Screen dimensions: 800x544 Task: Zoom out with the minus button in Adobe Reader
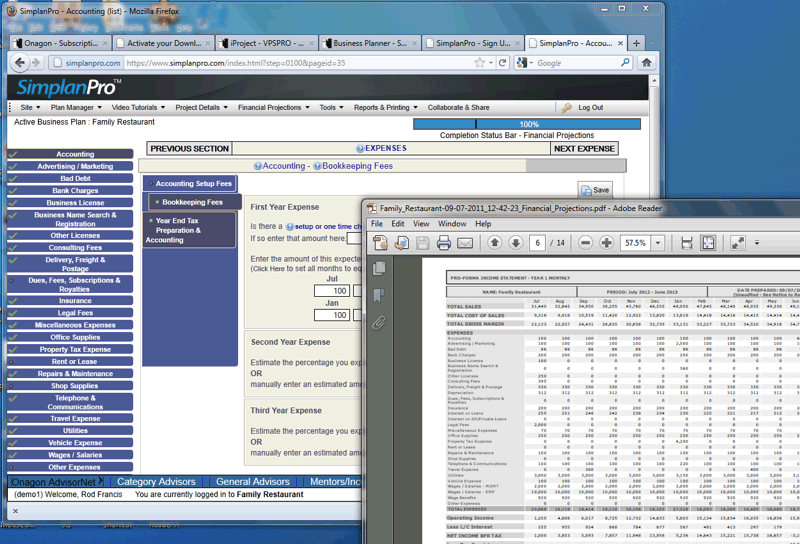click(x=585, y=243)
